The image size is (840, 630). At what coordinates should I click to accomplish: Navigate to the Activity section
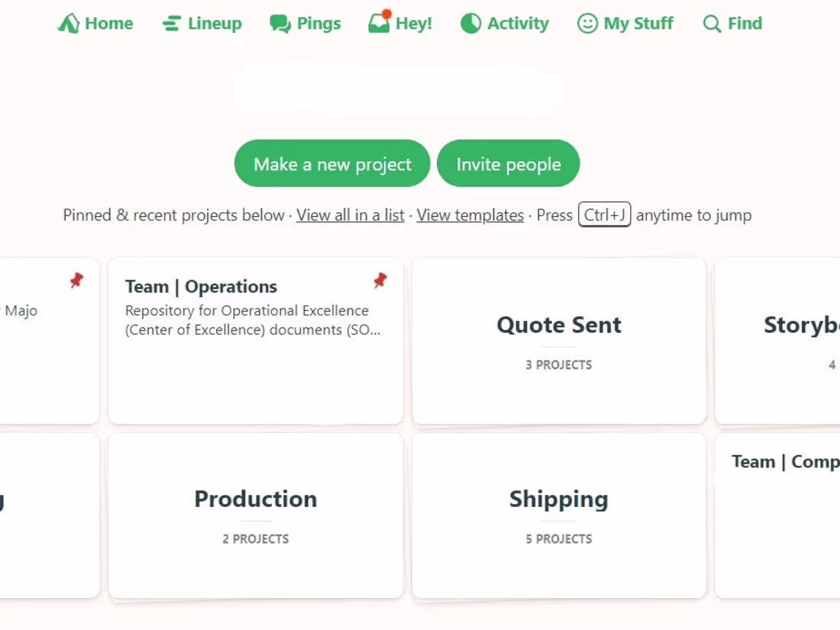[x=504, y=23]
